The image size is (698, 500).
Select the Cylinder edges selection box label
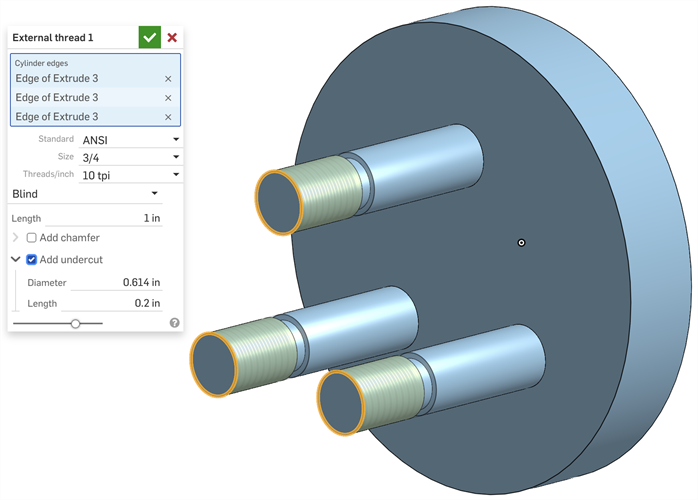pos(41,63)
